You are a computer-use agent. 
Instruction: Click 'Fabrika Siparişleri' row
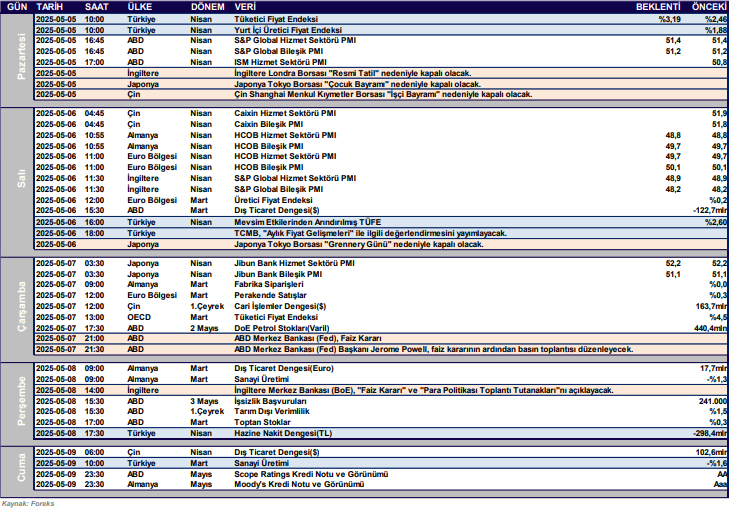381,285
